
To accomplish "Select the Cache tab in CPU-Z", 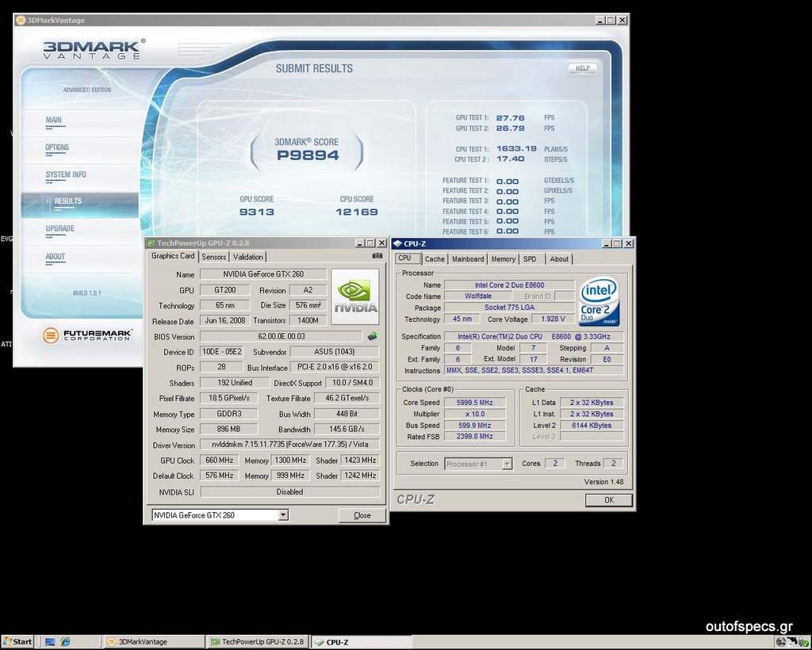I will tap(435, 259).
